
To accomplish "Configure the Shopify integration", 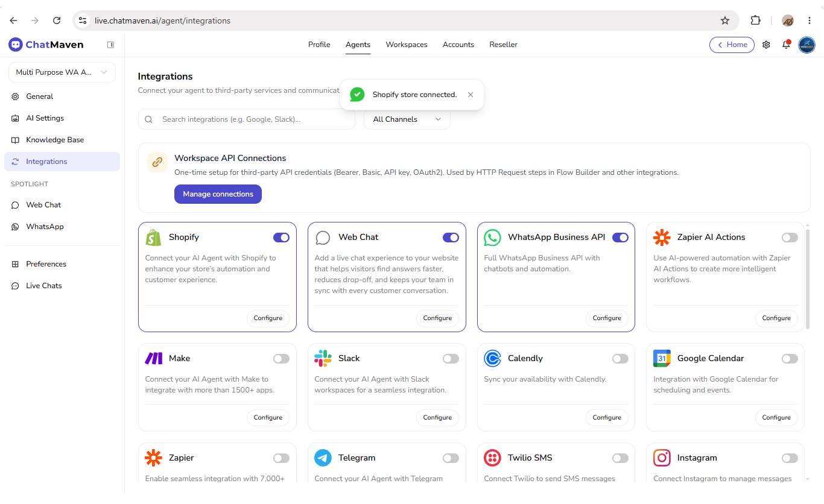I will [x=268, y=318].
